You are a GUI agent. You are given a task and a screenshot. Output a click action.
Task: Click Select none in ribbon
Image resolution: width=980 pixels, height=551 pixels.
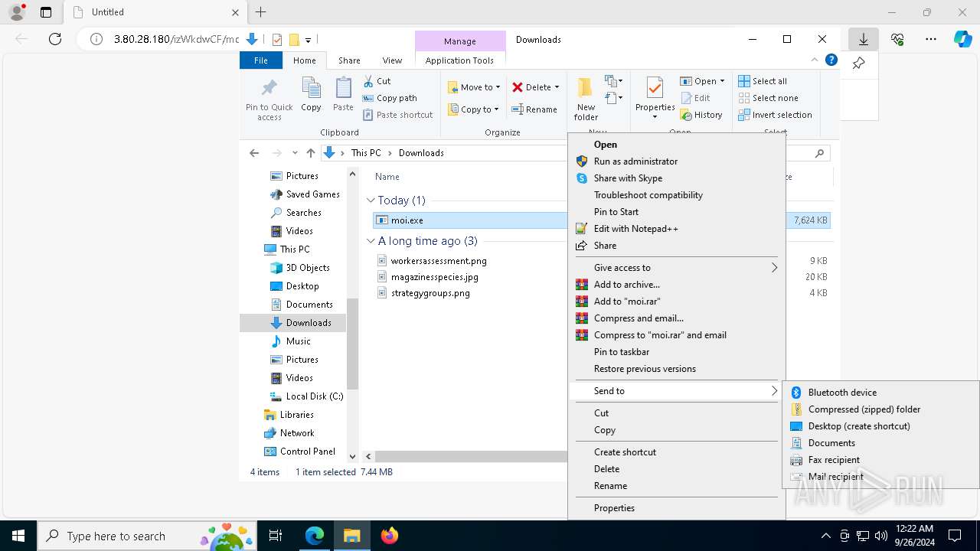769,98
